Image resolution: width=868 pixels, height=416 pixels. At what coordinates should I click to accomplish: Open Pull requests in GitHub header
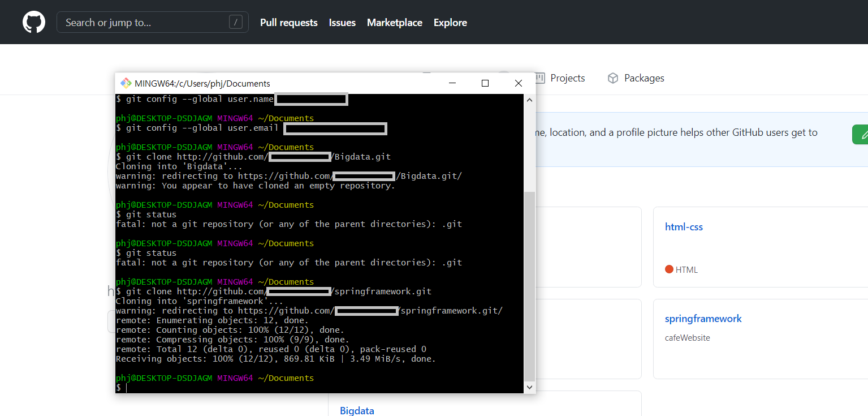(289, 23)
